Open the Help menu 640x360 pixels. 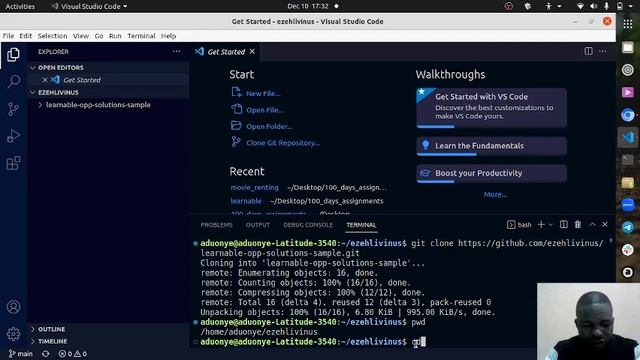[168, 36]
